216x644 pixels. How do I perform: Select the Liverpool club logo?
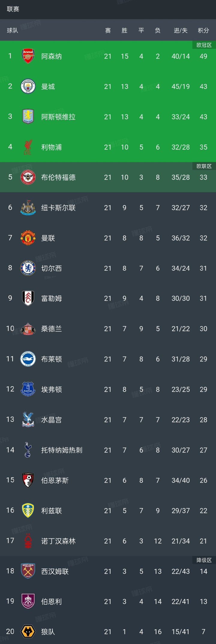pyautogui.click(x=28, y=147)
